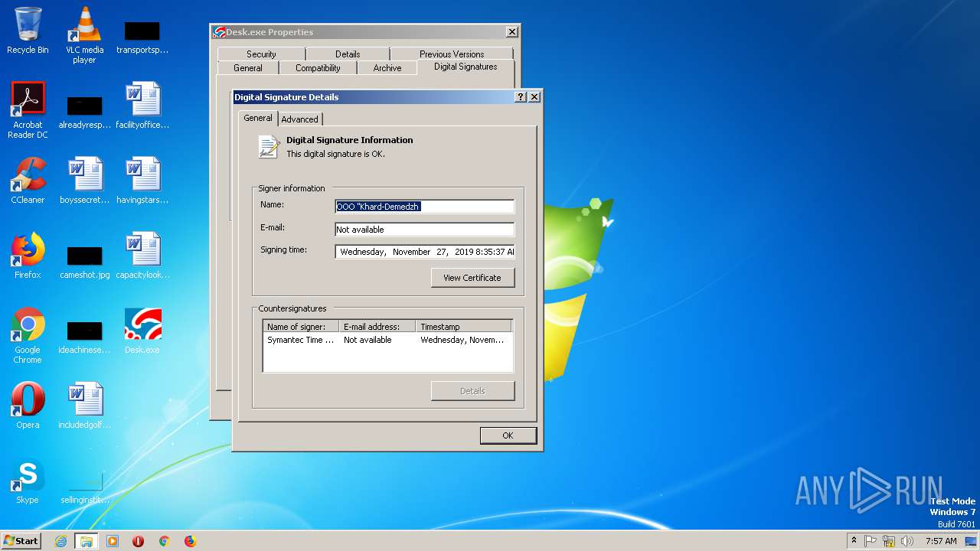
Task: Open Acrobat Reader DC shortcut
Action: pyautogui.click(x=28, y=110)
